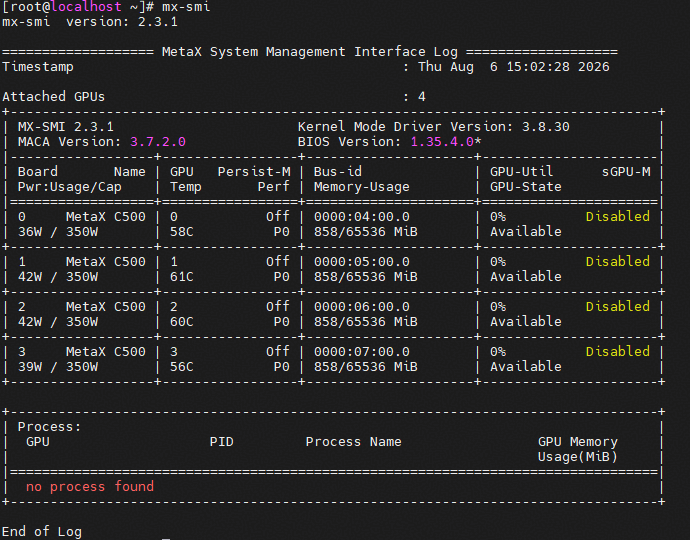
Task: Select the 'MX-SMI 2.3.1' text in the table
Action: 66,127
